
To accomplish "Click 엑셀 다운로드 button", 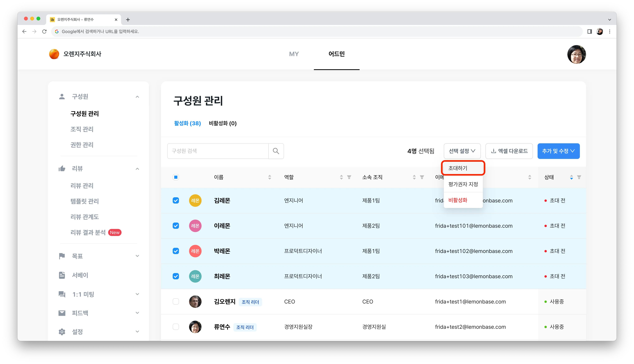I will 509,151.
